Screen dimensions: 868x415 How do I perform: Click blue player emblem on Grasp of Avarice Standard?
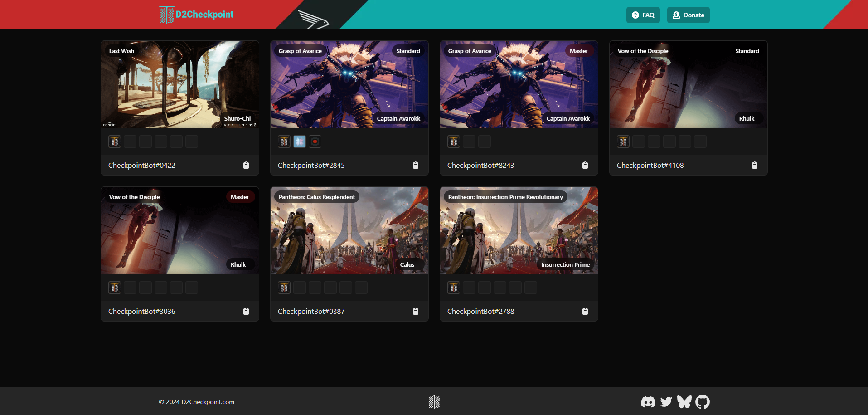300,142
